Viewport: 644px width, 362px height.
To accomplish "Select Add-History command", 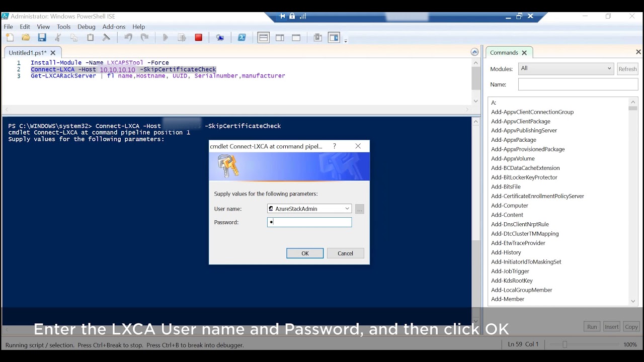I will (506, 252).
